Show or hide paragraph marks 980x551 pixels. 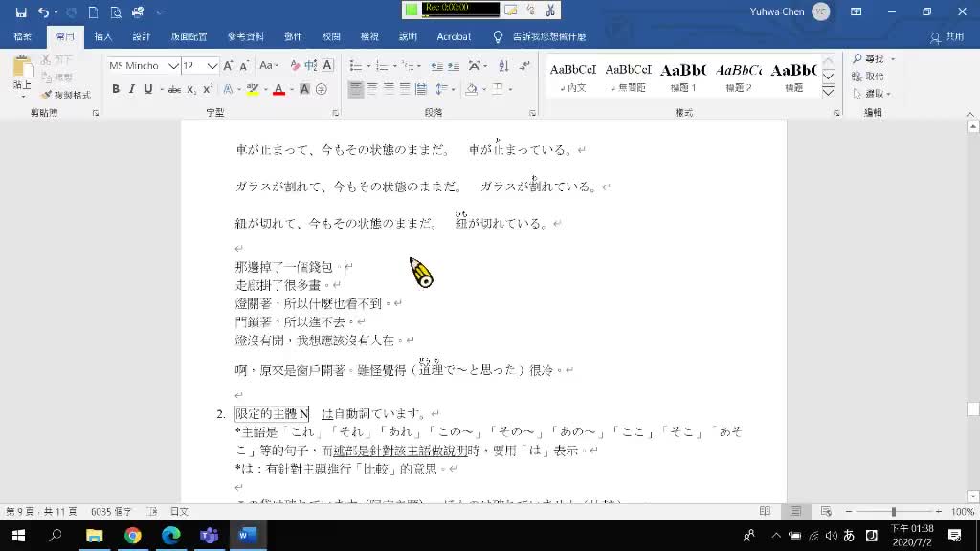pos(524,66)
